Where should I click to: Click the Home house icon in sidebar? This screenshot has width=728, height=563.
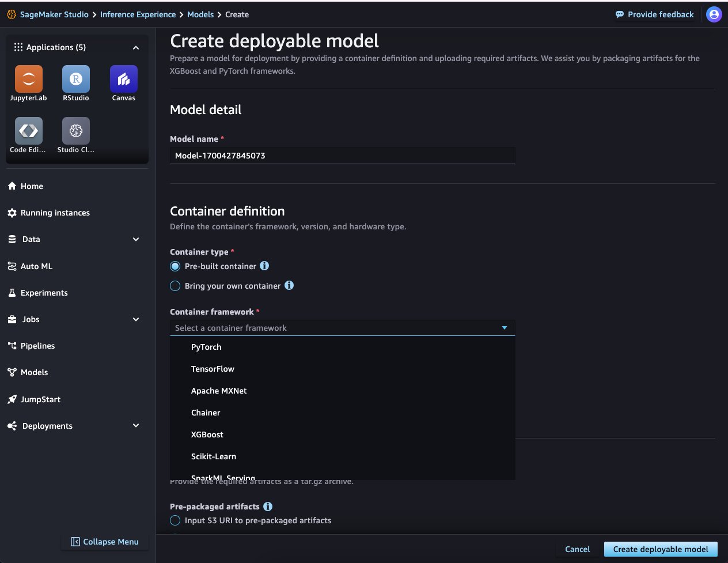12,186
